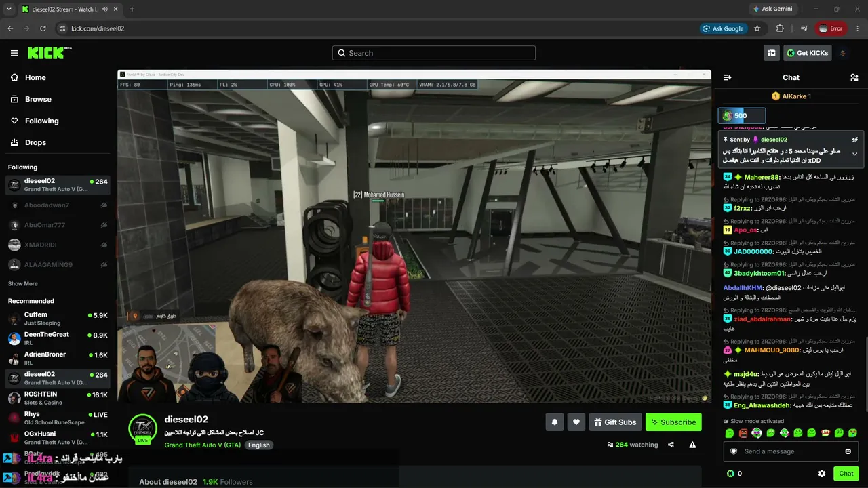Click username Eng_Alrawashdeh in chat
The height and width of the screenshot is (488, 868).
[762, 405]
